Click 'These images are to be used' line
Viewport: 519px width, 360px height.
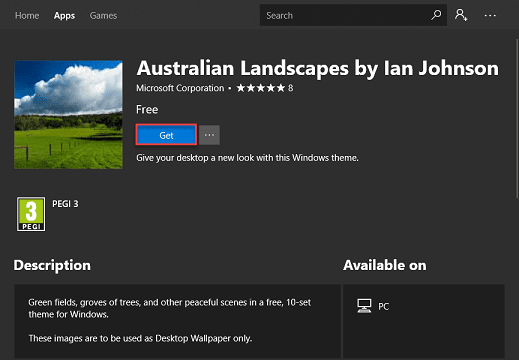point(140,338)
